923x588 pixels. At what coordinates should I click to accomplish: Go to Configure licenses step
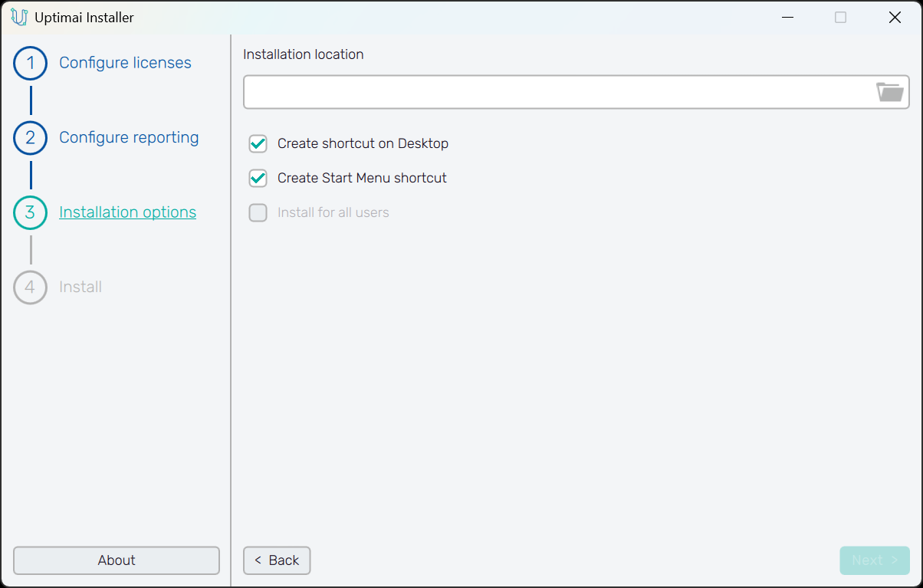coord(125,63)
